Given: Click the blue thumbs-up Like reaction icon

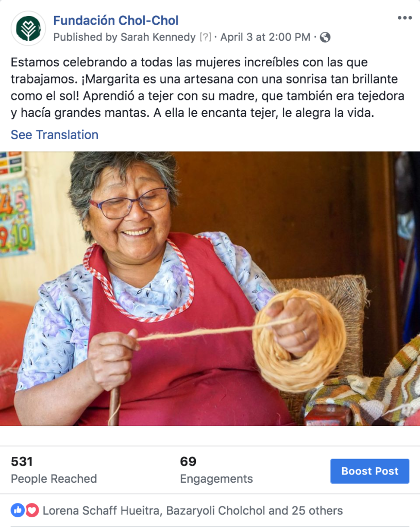Looking at the screenshot, I should [x=18, y=510].
